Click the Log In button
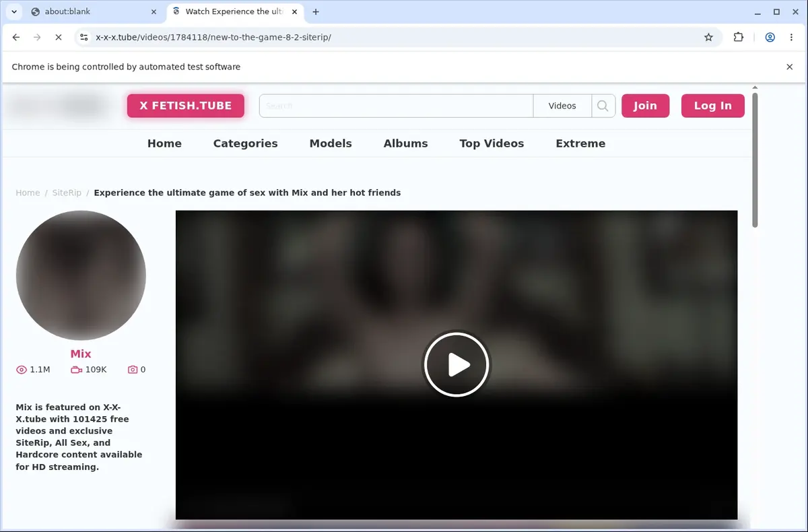 pyautogui.click(x=712, y=106)
